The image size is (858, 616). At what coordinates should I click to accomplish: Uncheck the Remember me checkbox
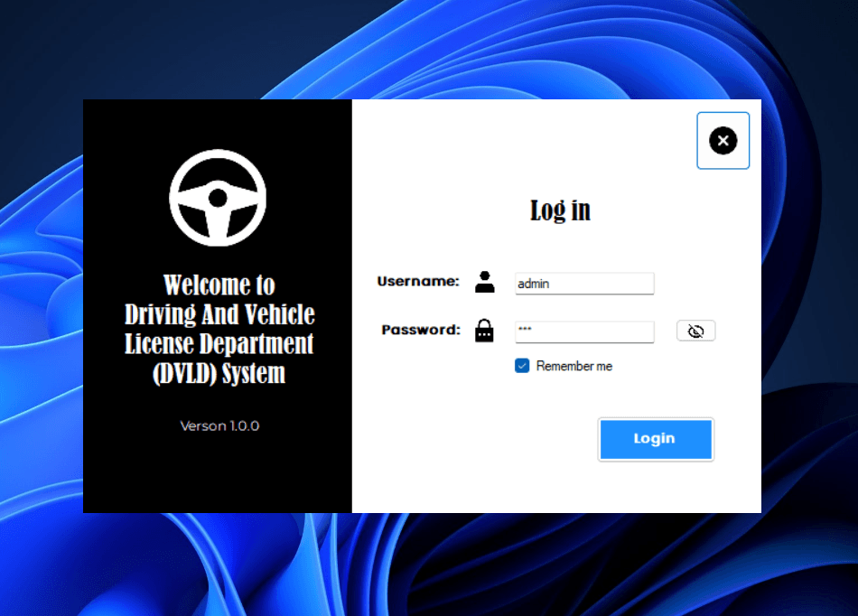[x=522, y=366]
